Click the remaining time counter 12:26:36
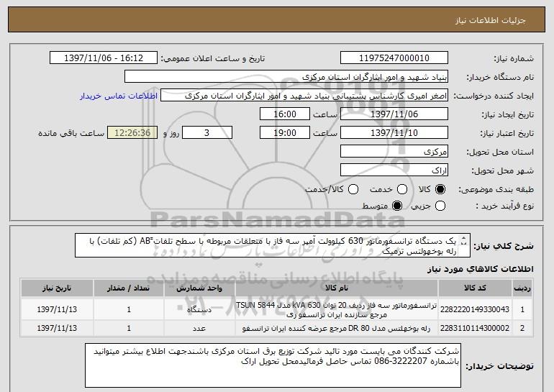The height and width of the screenshot is (392, 554). click(x=132, y=133)
